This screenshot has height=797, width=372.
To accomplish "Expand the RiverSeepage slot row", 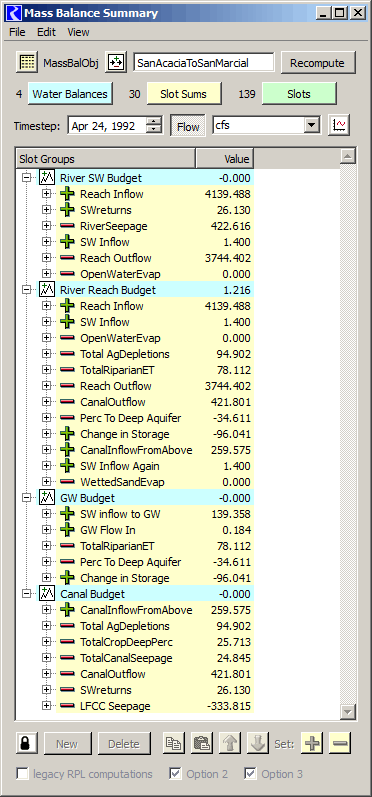I will click(47, 226).
